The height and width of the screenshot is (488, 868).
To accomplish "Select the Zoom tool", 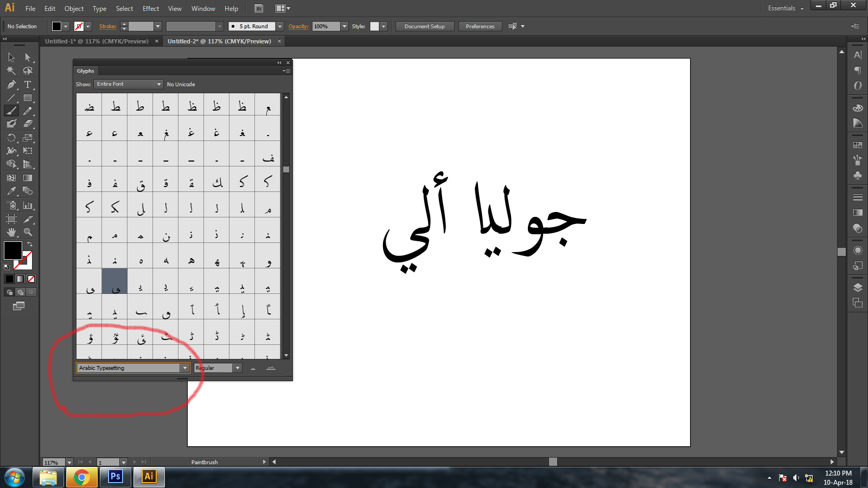I will click(x=28, y=232).
